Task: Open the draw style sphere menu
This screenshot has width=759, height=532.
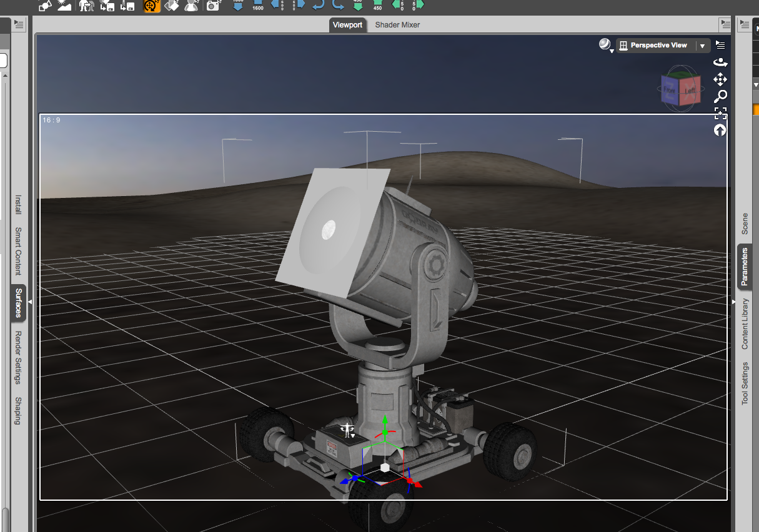Action: click(605, 45)
